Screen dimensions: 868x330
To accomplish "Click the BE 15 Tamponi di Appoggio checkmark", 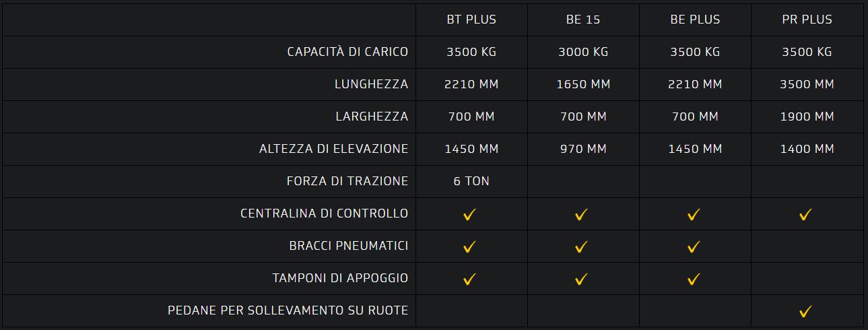I will click(581, 279).
